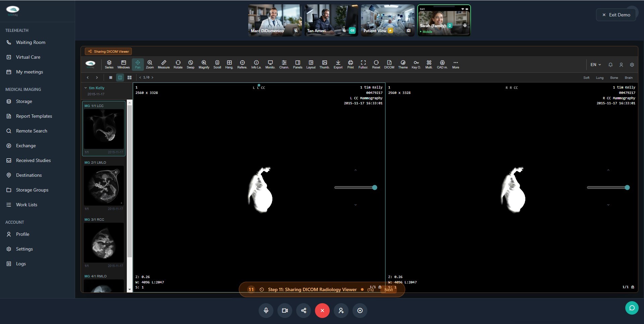Collapse the tim Kelly patient tree
Viewport: 644px width, 324px height.
tap(86, 88)
